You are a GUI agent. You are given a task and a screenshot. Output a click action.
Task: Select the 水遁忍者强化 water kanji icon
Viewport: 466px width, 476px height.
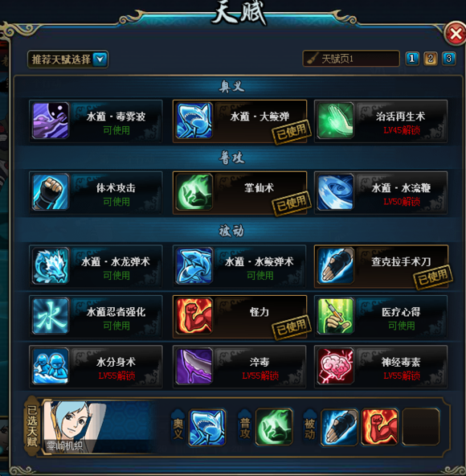51,316
